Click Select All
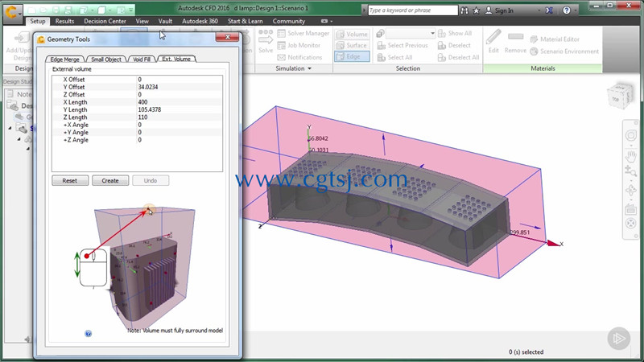Viewport: 644px width, 362px height. [394, 57]
